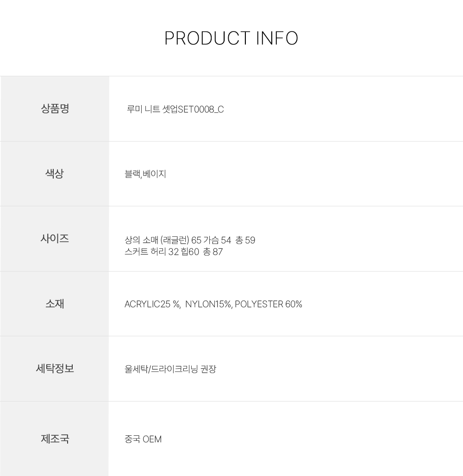This screenshot has height=476, width=463.
Task: Select the 베이지 color option text
Action: pyautogui.click(x=155, y=174)
